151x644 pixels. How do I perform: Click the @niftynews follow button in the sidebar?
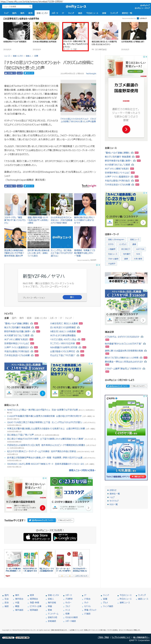tap(118, 386)
